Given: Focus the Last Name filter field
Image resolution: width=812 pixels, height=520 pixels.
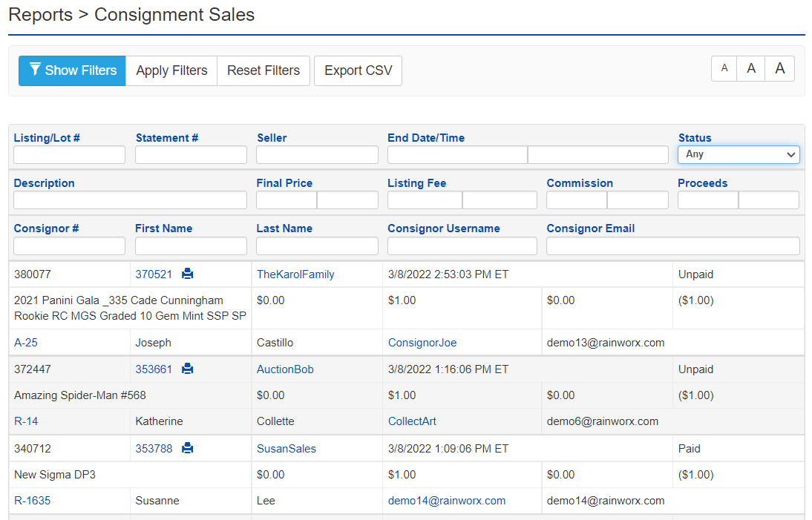Looking at the screenshot, I should coord(317,246).
